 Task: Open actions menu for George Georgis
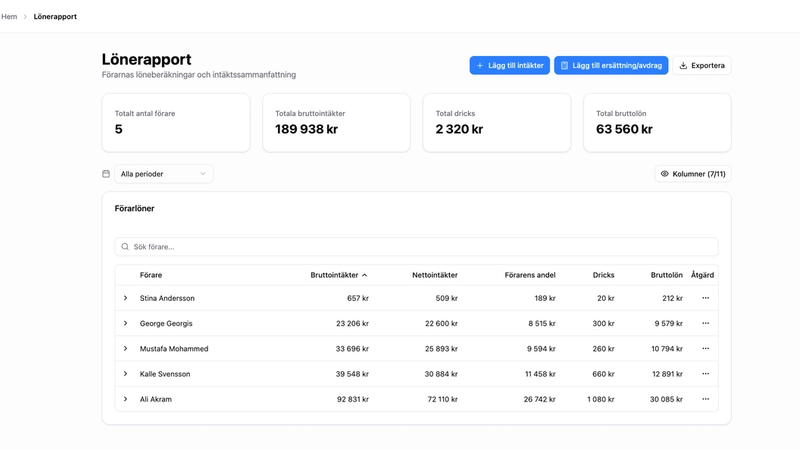[x=706, y=323]
